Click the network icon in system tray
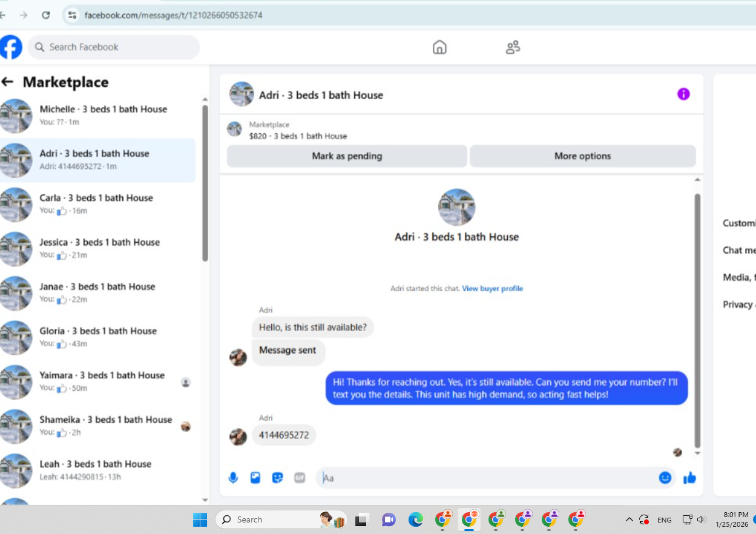756x534 pixels. click(687, 519)
